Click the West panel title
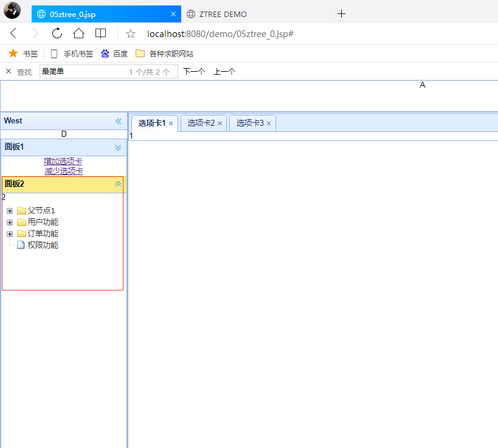The image size is (498, 448). coord(13,120)
